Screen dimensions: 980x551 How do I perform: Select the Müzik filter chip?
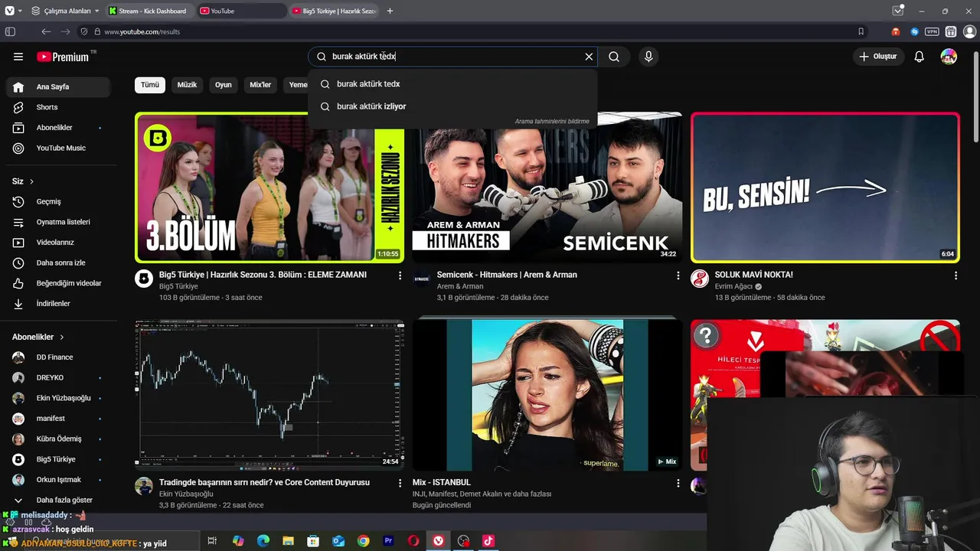pos(188,85)
